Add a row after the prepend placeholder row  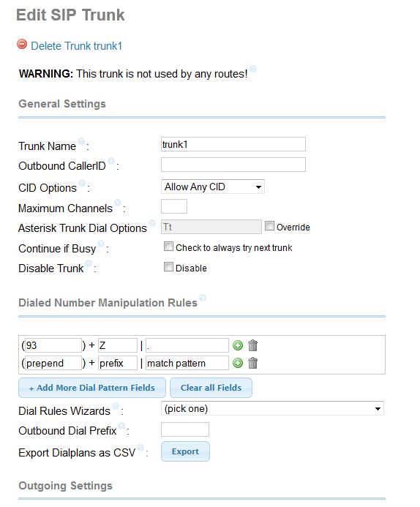pos(238,363)
